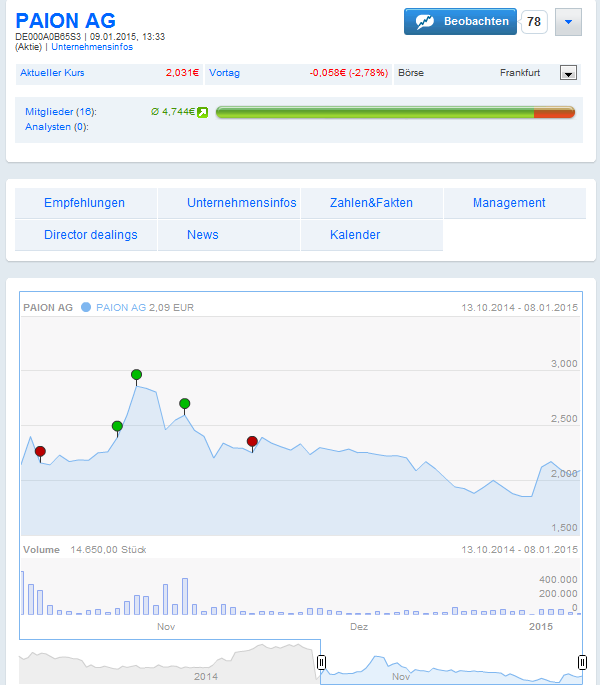
Task: Open the dropdown arrow next to watcher count
Action: [x=568, y=21]
